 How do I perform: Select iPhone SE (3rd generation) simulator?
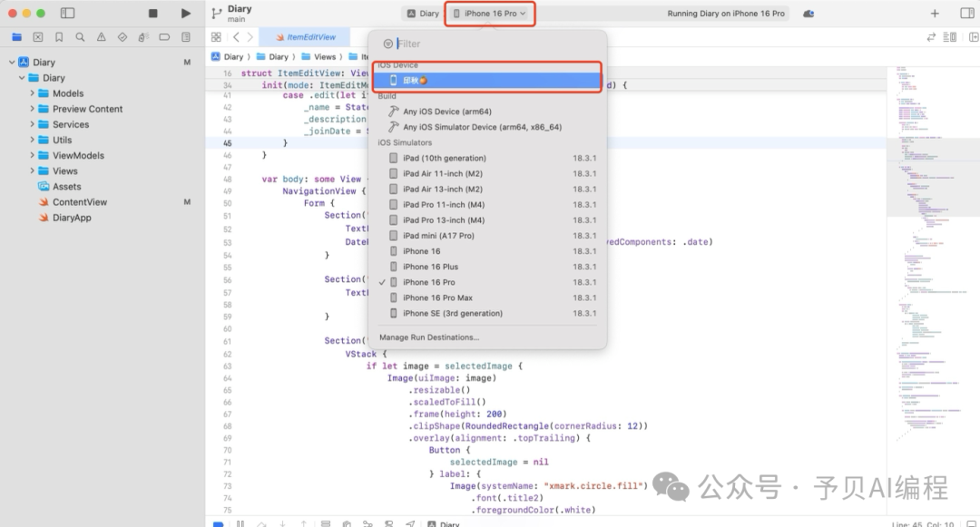coord(487,314)
